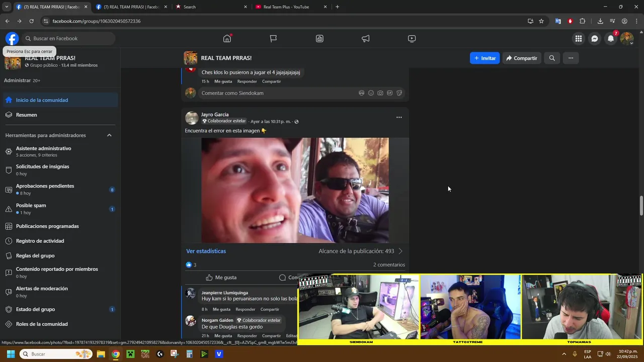
Task: Click Ver estadísticas link
Action: coord(206,251)
